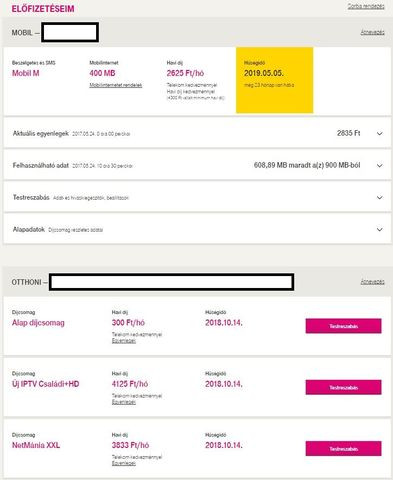Click the yellow Hűségidő 2019.05.05. box

[275, 80]
